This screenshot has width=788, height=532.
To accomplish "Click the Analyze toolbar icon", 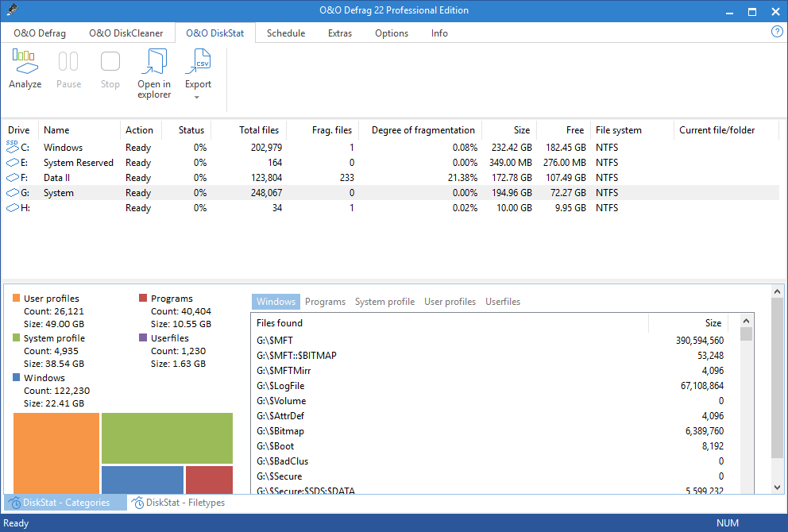I will point(25,61).
